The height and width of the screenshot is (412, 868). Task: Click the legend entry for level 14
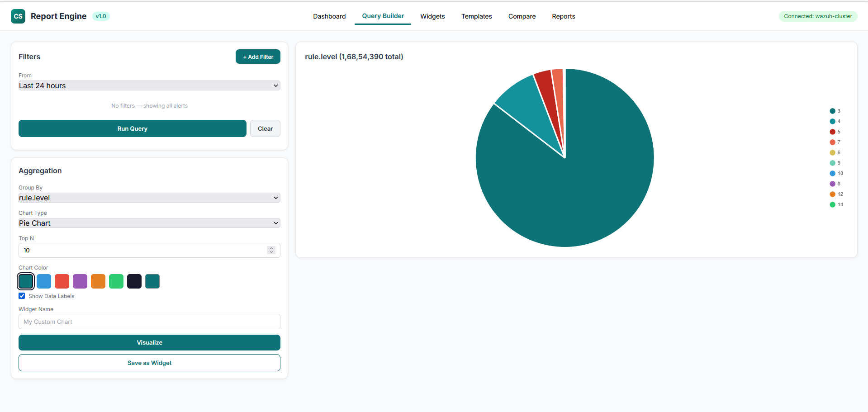[x=835, y=204]
